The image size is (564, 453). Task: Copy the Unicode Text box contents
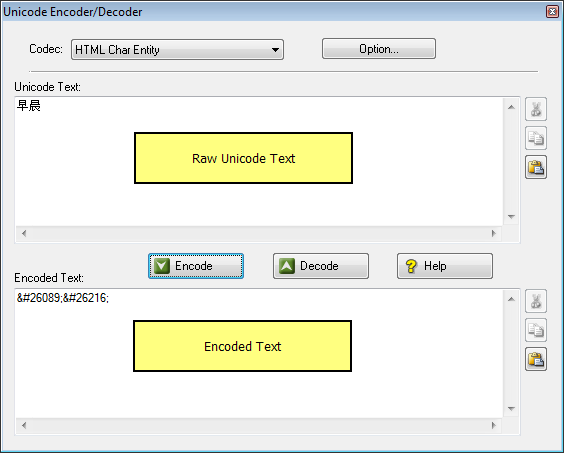pyautogui.click(x=536, y=138)
